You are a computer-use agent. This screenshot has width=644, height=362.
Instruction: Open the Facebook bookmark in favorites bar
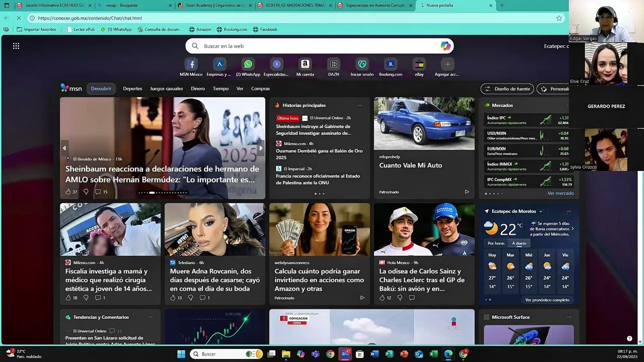pos(265,29)
